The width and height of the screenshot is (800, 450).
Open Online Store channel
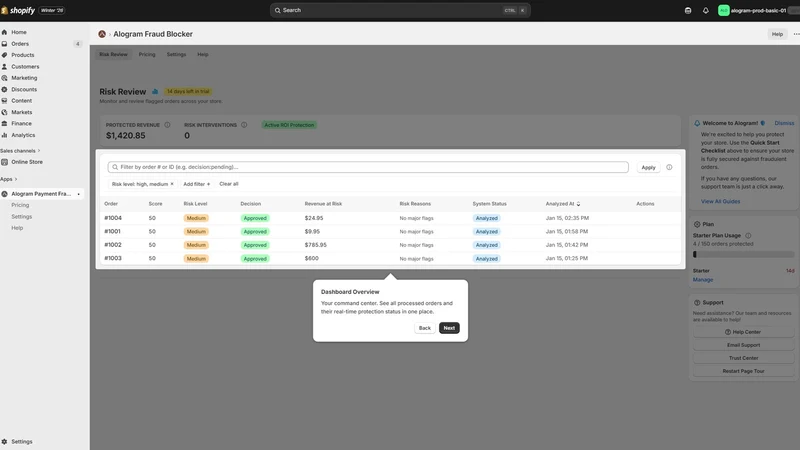(x=27, y=162)
